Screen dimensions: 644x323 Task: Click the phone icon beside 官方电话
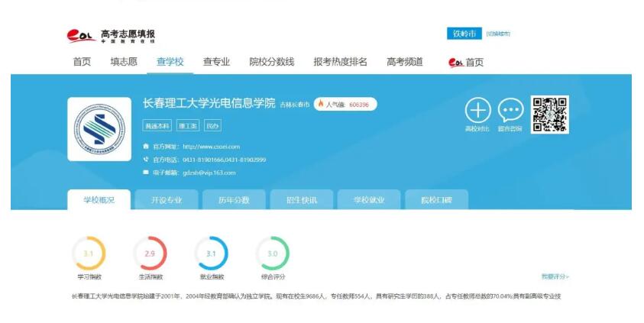(x=146, y=160)
